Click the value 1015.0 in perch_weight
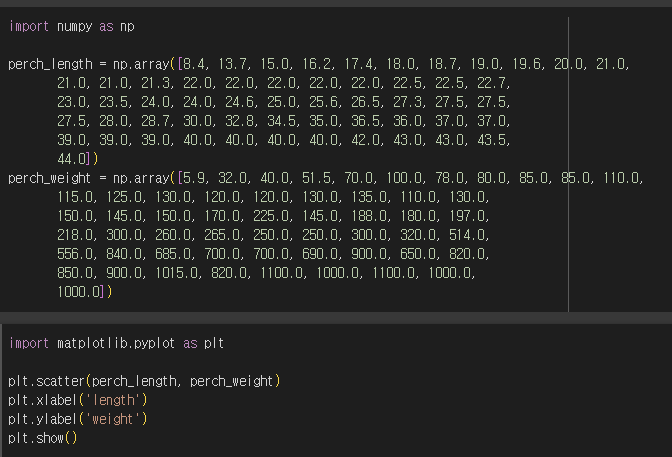Screen dimensions: 672x457 (x=177, y=273)
